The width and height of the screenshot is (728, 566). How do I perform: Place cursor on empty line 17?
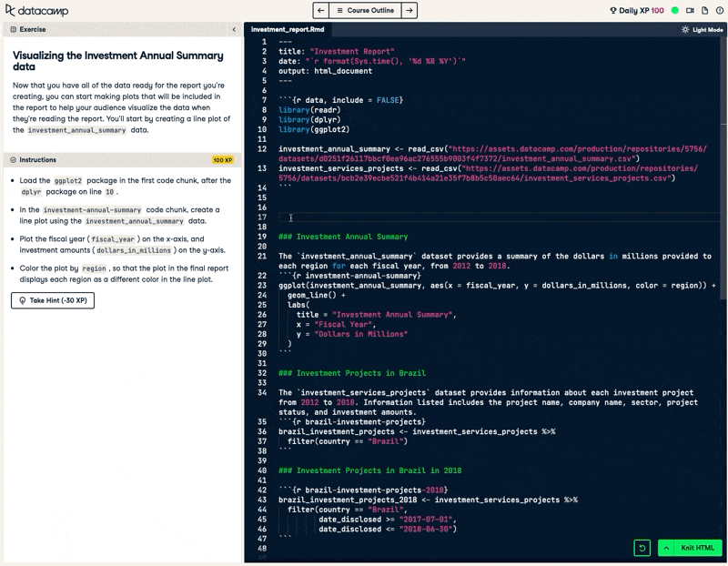tap(497, 217)
